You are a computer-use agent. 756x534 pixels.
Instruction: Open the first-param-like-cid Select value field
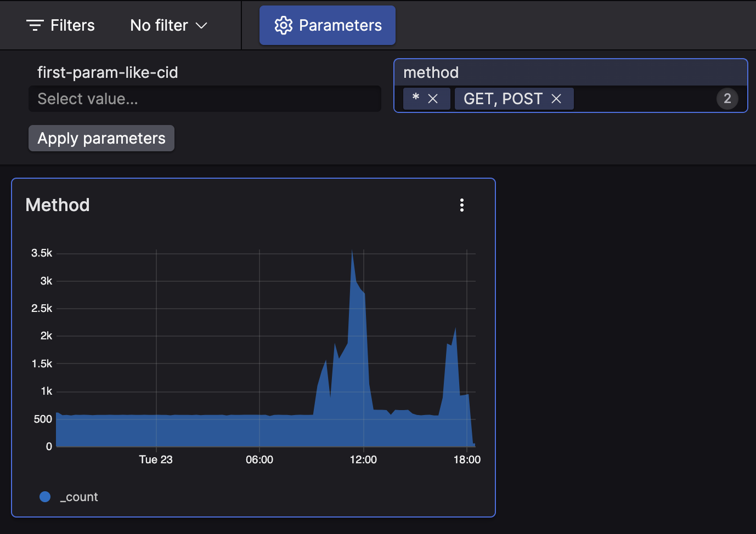(x=205, y=99)
